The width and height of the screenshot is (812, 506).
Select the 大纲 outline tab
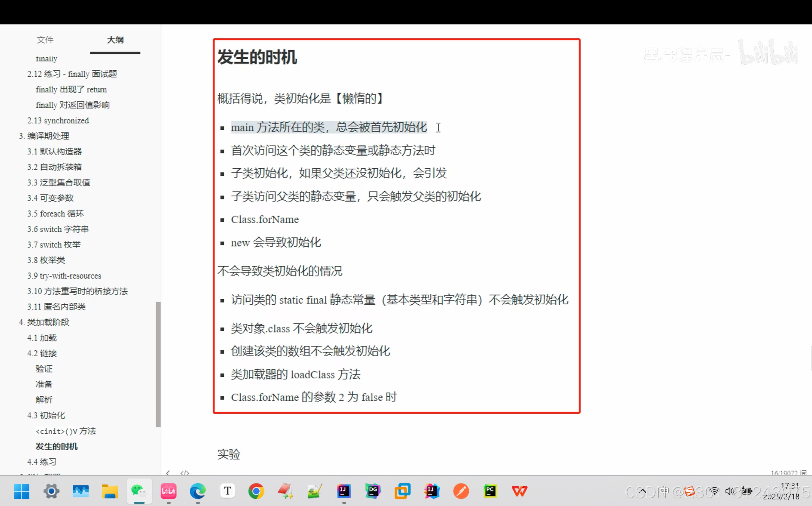pos(115,40)
